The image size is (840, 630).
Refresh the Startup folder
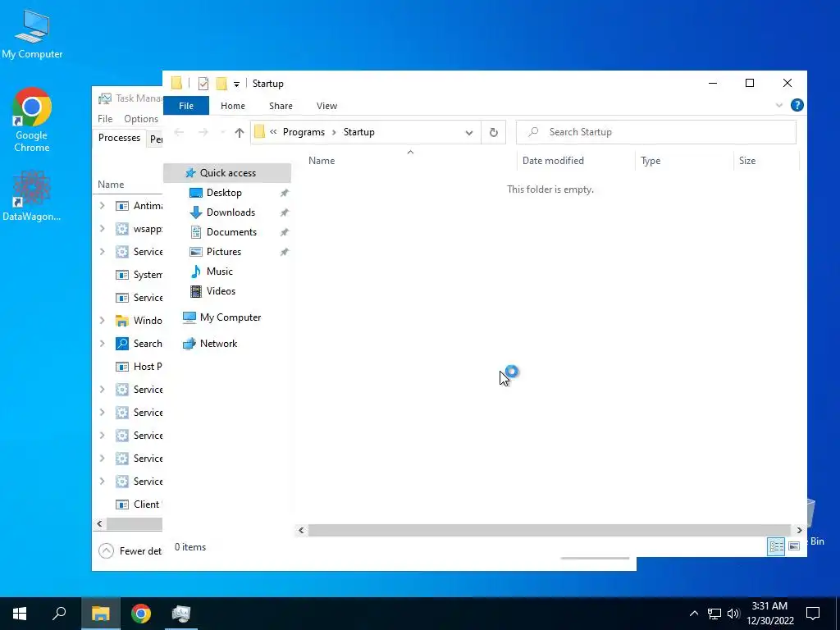pyautogui.click(x=493, y=132)
